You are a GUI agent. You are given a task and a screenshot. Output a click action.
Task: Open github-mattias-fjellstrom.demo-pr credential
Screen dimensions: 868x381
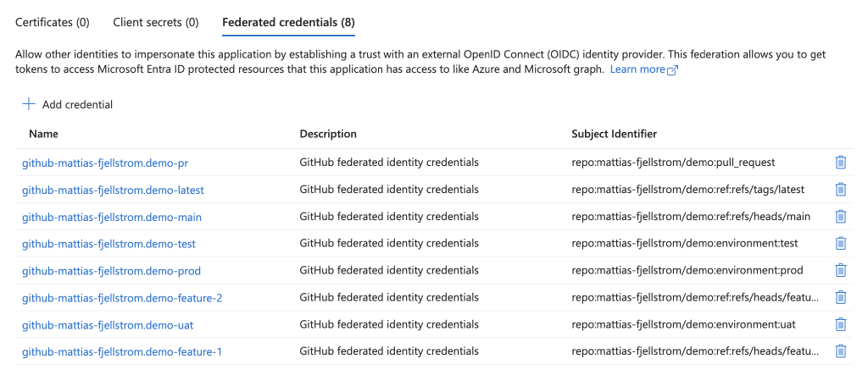(106, 163)
